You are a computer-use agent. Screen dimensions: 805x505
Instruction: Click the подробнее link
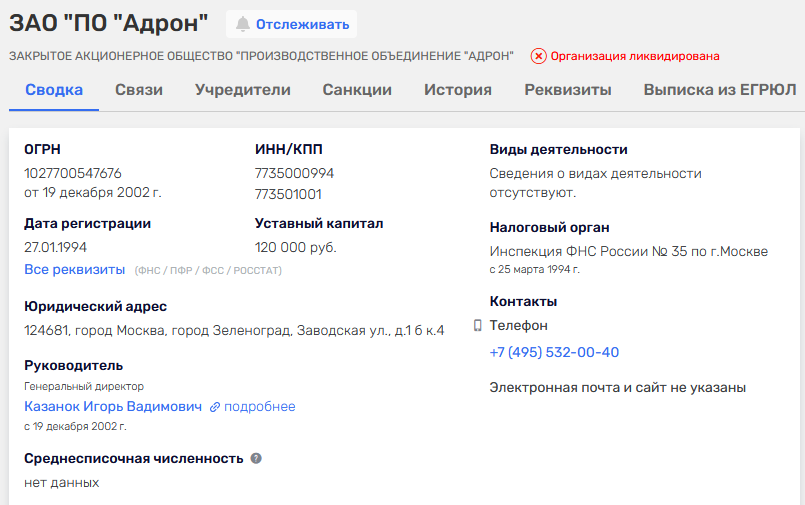[260, 406]
